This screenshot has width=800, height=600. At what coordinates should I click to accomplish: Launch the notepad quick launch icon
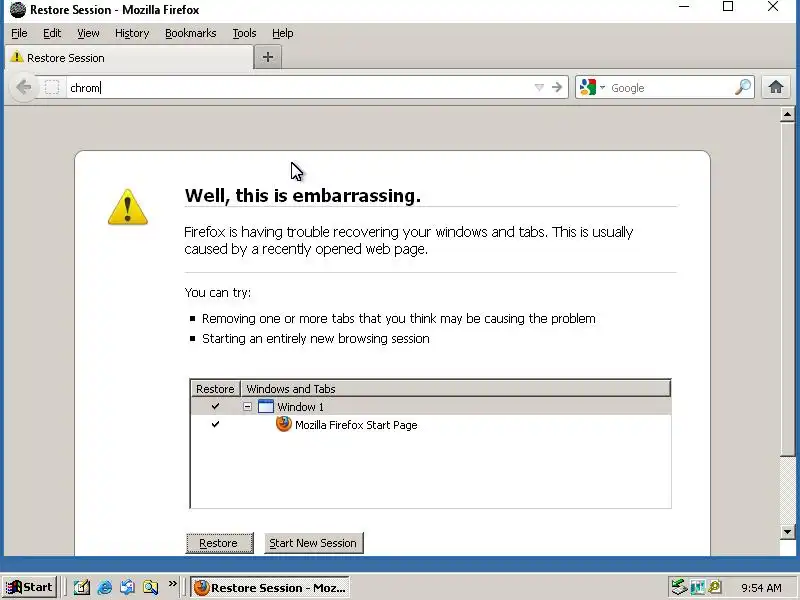tap(81, 587)
